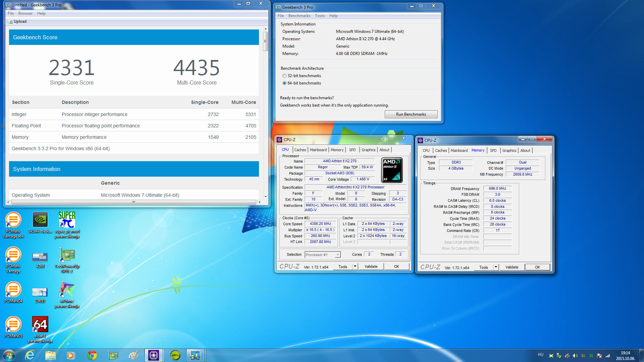Open Tools dropdown arrow in CPU window
Viewport: 644px width, 362px height.
pyautogui.click(x=355, y=266)
